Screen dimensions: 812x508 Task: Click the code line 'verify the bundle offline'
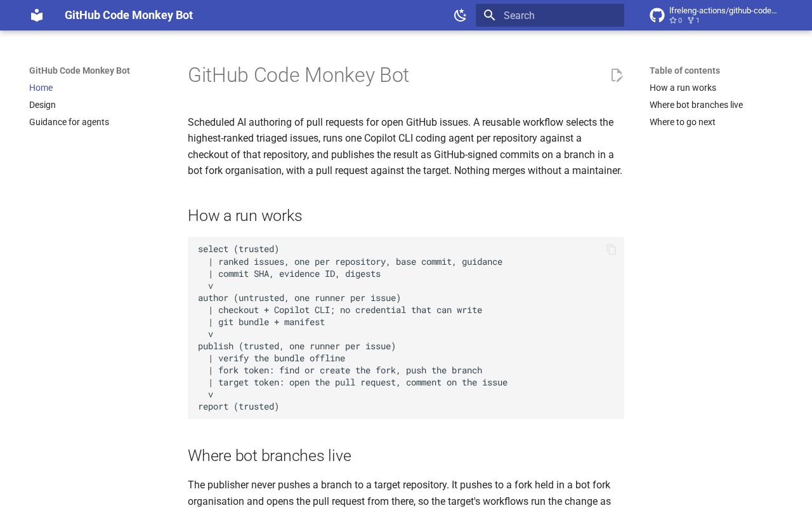282,358
